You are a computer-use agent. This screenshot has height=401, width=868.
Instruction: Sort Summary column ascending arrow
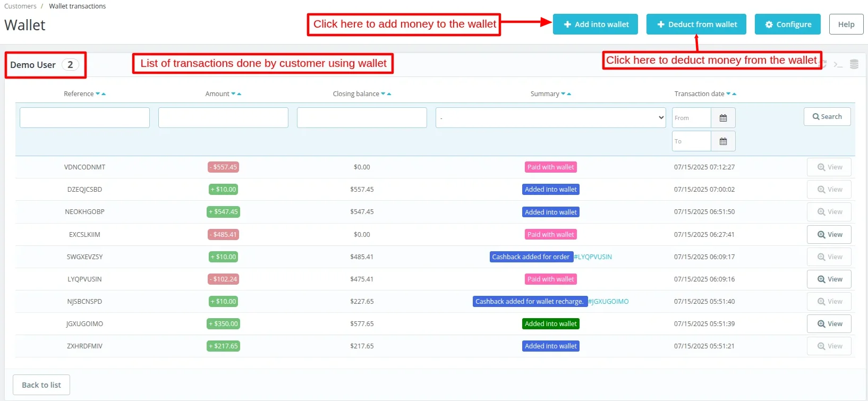tap(569, 94)
